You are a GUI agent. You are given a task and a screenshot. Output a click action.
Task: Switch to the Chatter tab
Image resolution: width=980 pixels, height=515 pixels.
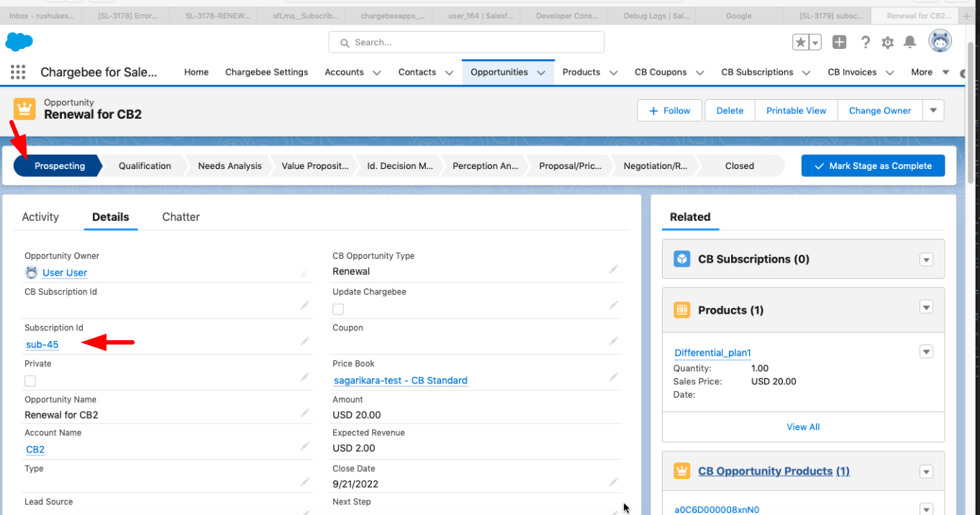181,217
